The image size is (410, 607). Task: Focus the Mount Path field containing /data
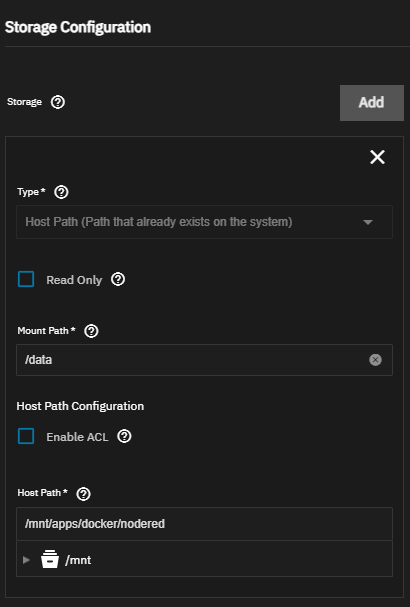coord(204,360)
